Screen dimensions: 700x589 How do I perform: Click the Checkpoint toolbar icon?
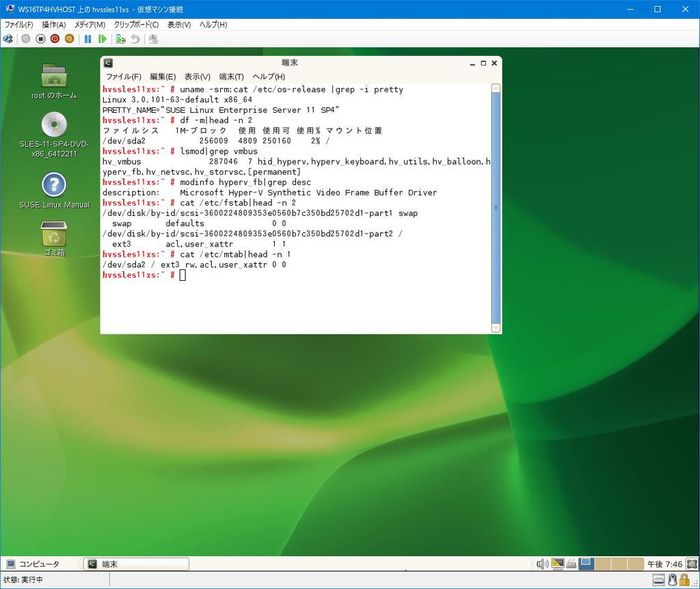pyautogui.click(x=120, y=39)
